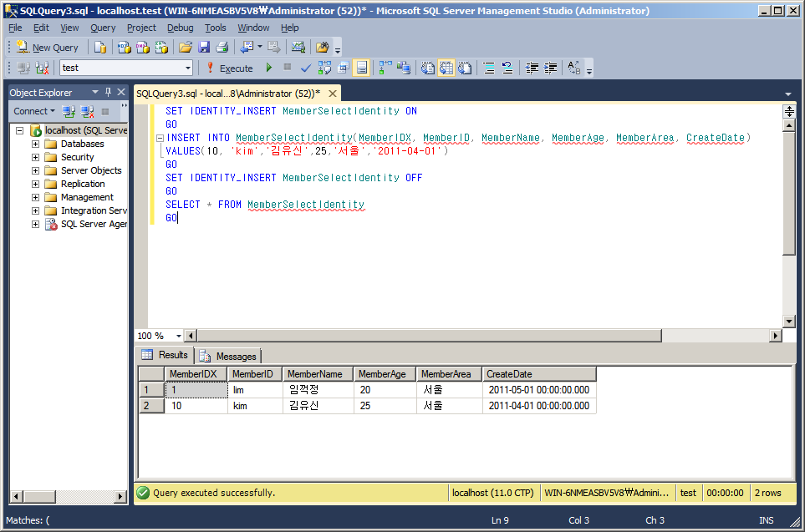Click the Query Options icon
Screen dimensions: 805x532
tap(343, 68)
